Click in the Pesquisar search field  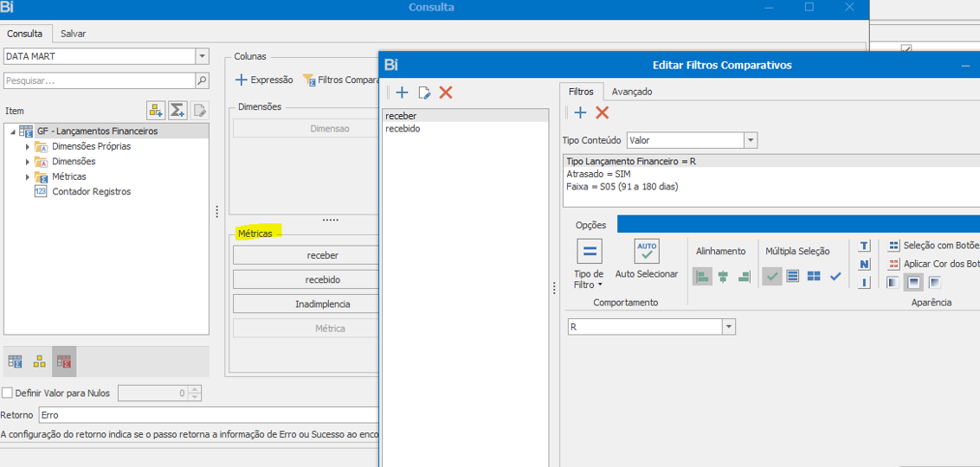[100, 80]
